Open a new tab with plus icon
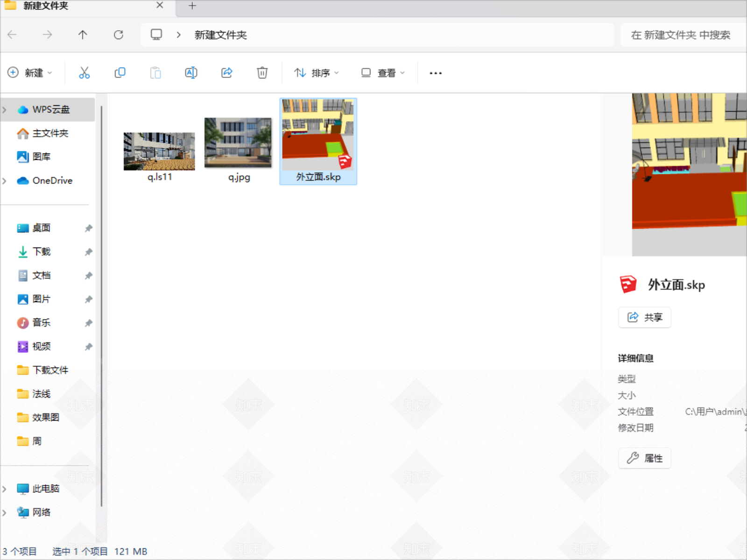 [192, 6]
